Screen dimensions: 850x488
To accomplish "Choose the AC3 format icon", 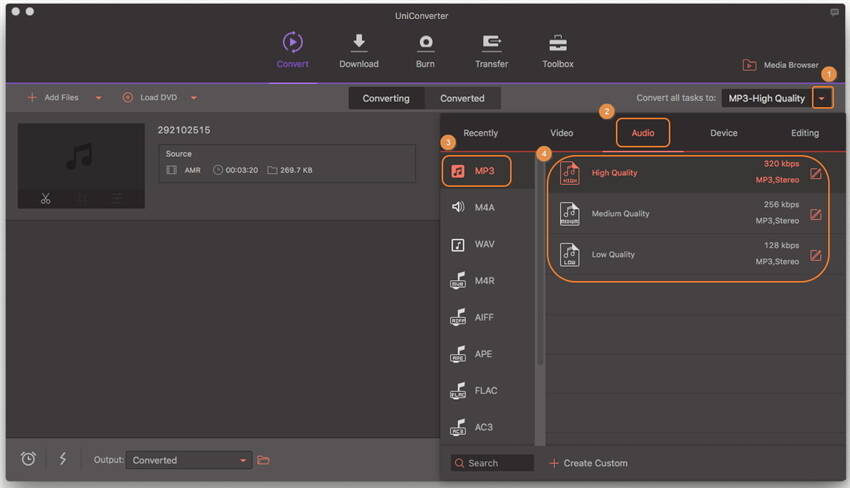I will (x=458, y=427).
